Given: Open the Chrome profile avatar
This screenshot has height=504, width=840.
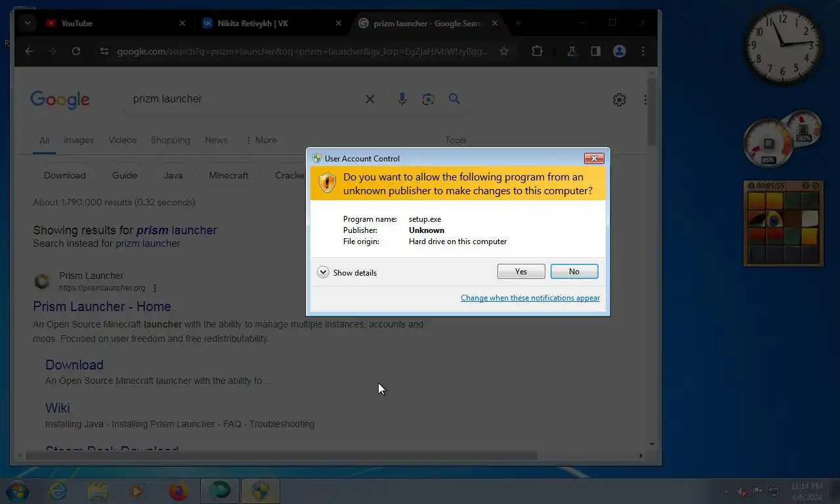Looking at the screenshot, I should 619,51.
